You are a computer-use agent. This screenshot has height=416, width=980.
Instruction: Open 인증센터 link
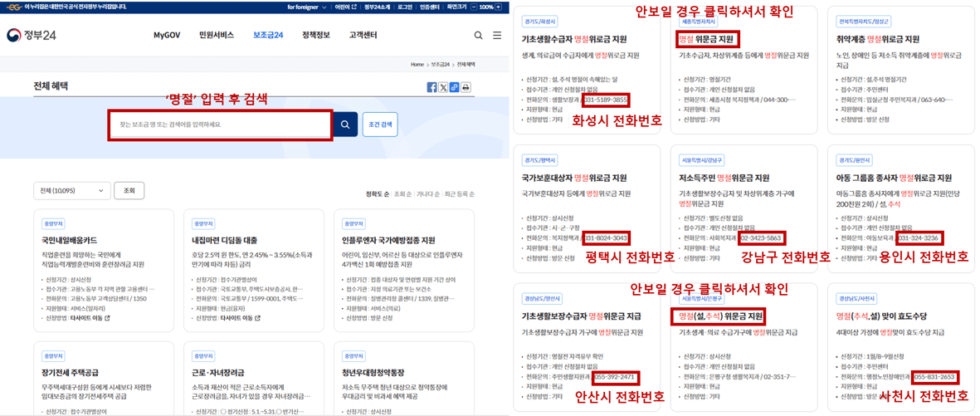tap(428, 7)
